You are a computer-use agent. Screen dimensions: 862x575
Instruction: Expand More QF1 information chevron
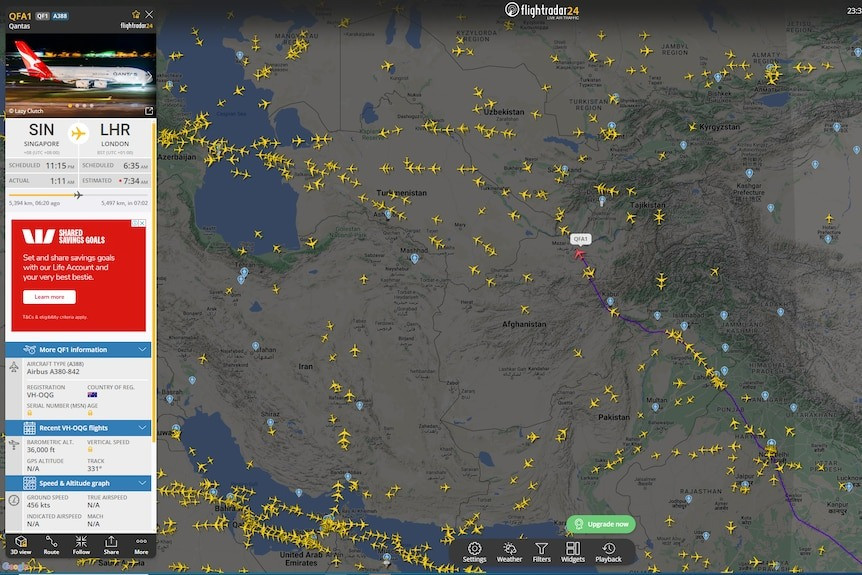(x=142, y=350)
